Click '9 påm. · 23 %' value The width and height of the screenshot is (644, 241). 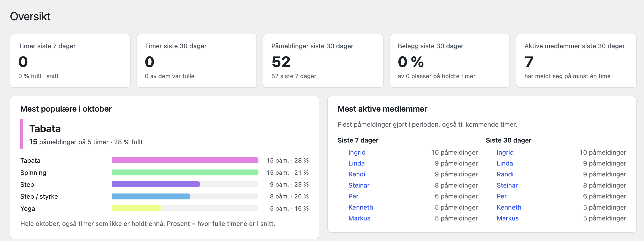pos(289,185)
